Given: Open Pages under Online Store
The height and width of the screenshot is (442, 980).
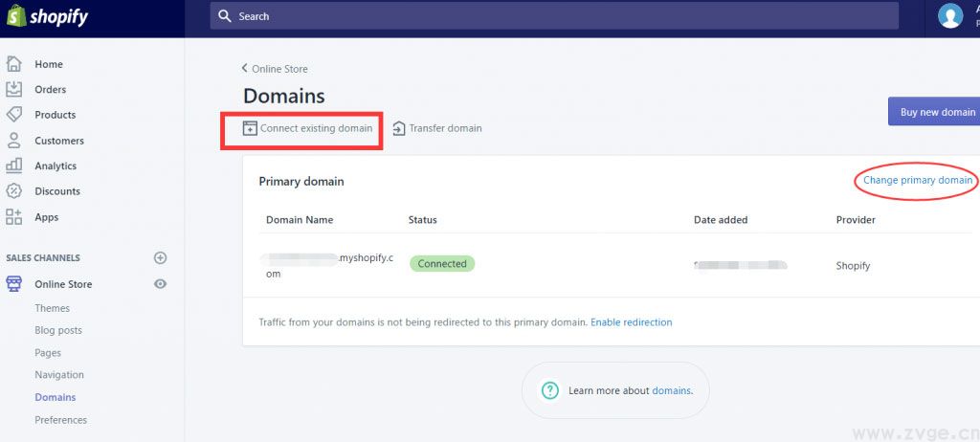Looking at the screenshot, I should coord(48,353).
